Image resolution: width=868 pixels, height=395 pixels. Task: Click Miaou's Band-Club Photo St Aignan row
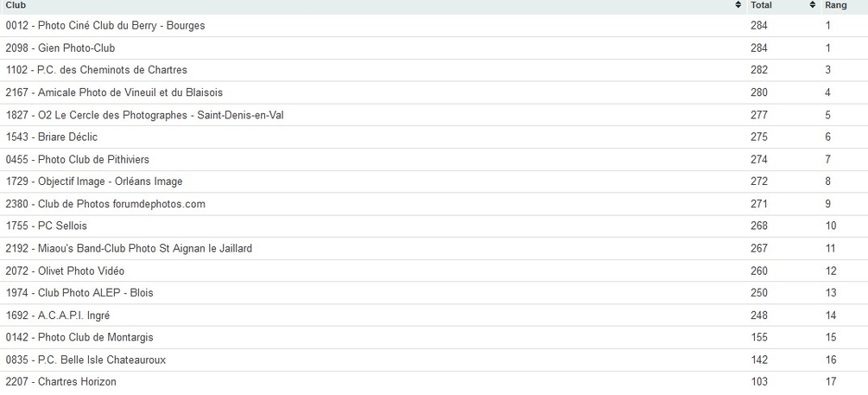(129, 249)
